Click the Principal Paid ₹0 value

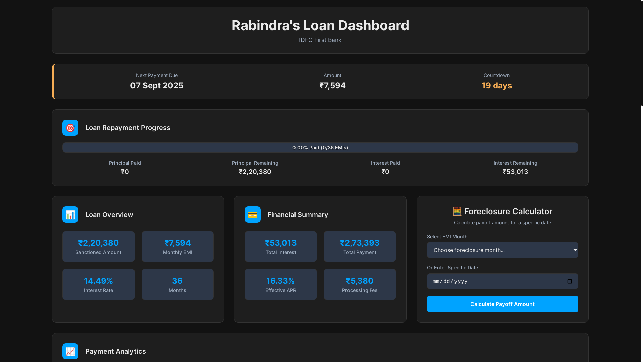pos(125,172)
